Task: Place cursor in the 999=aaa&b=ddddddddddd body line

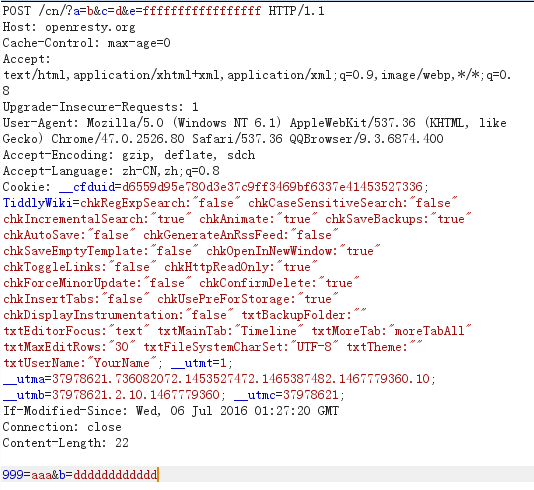Action: pos(80,474)
